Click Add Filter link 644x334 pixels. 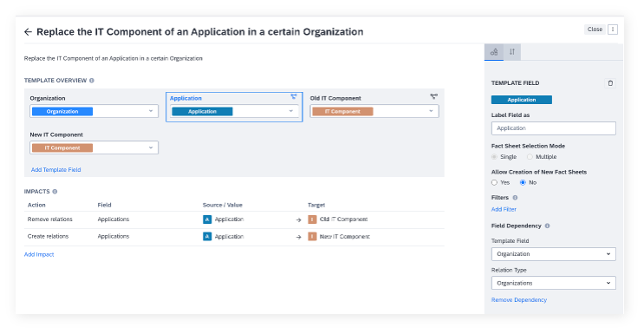click(504, 209)
